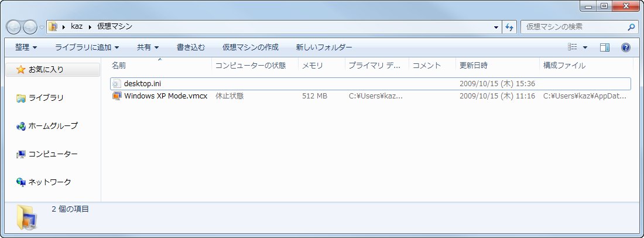The height and width of the screenshot is (238, 644).
Task: Click the 2009/10/15 (木) 15:36 date
Action: pyautogui.click(x=497, y=84)
